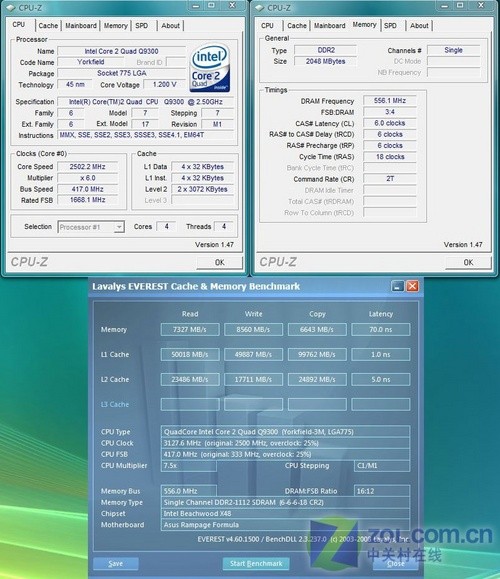Click the processor Name field Intel Core 2 Quad Q9300
Screen dimensions: 500x579
(121, 51)
